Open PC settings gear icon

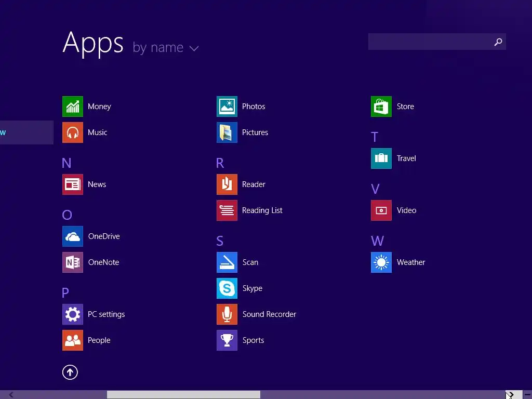pos(73,314)
